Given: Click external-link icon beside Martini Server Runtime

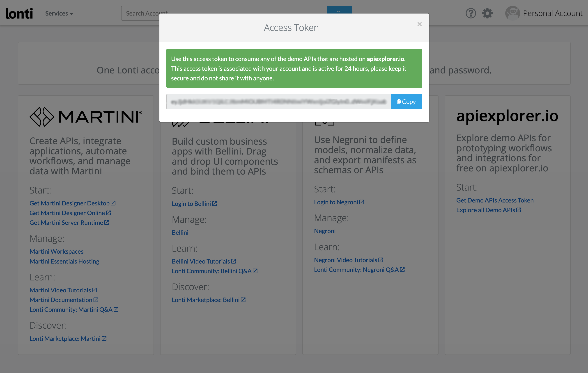Looking at the screenshot, I should (107, 223).
